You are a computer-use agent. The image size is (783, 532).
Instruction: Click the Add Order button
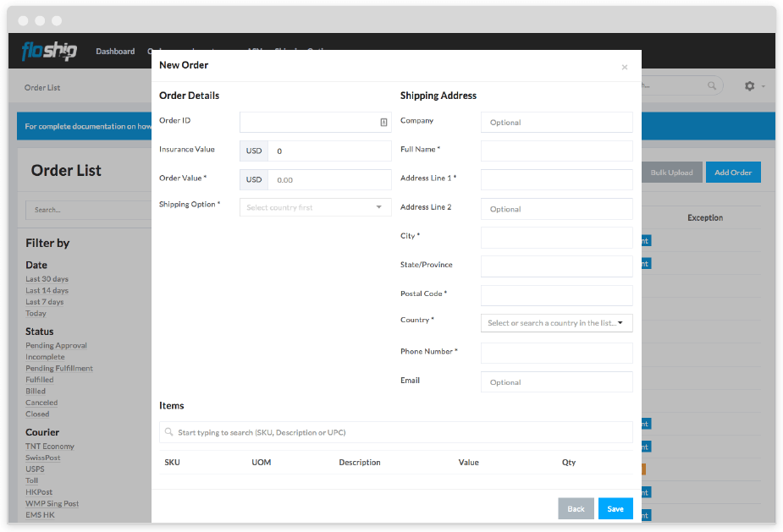[733, 173]
